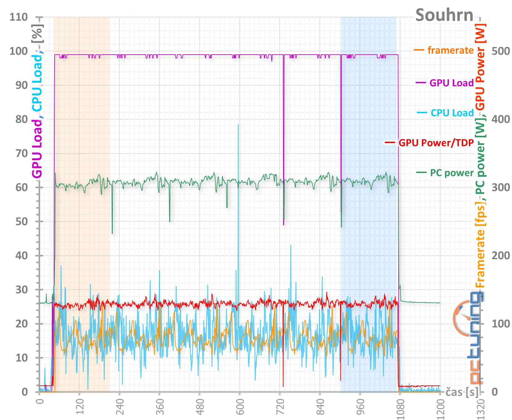Click the x-axis tick label 1320
Viewport: 512px width, 420px height.
(481, 409)
